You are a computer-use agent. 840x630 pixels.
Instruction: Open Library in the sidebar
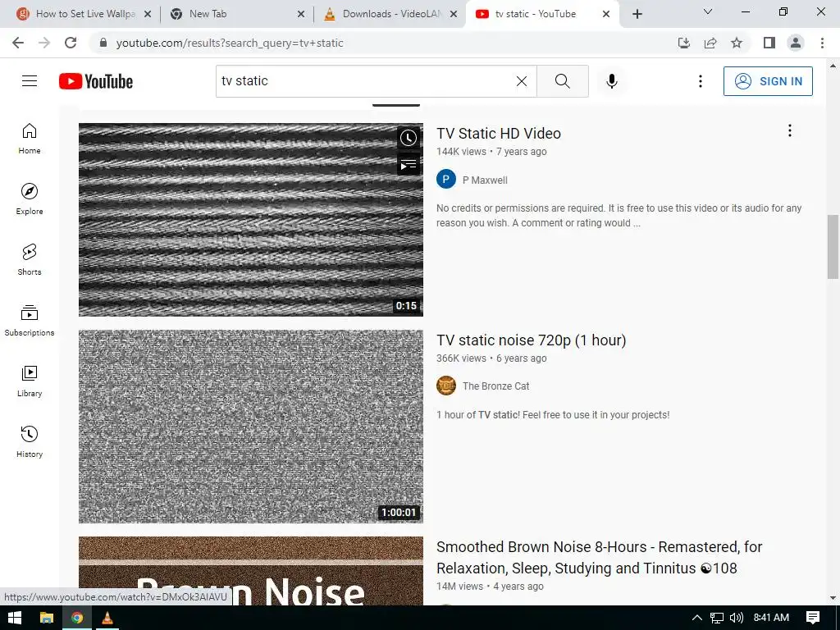pyautogui.click(x=30, y=381)
